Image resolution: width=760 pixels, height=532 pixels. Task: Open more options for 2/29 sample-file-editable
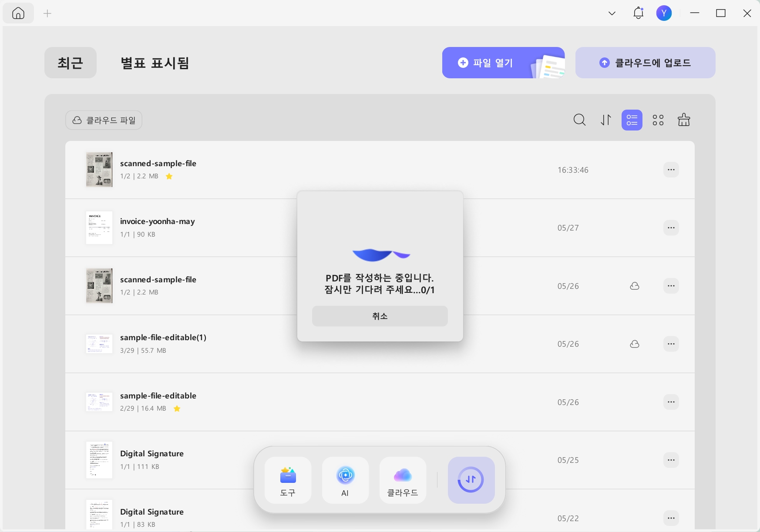click(x=671, y=402)
